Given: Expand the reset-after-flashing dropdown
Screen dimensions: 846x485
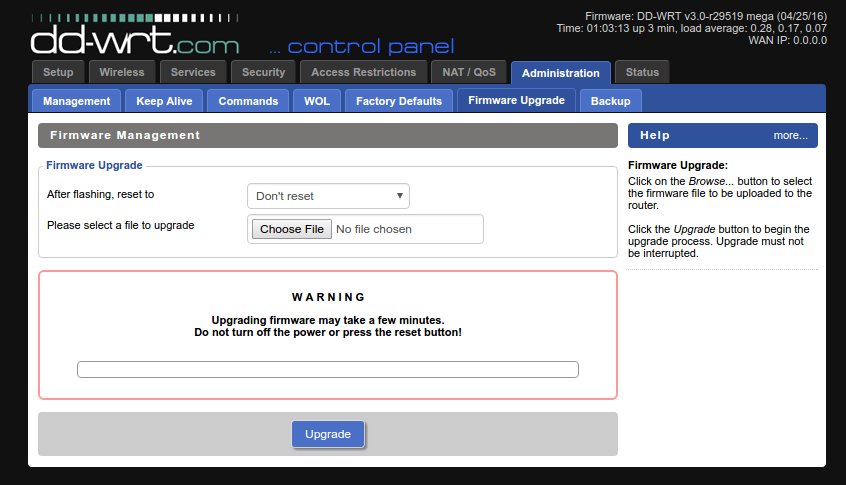Looking at the screenshot, I should point(328,196).
